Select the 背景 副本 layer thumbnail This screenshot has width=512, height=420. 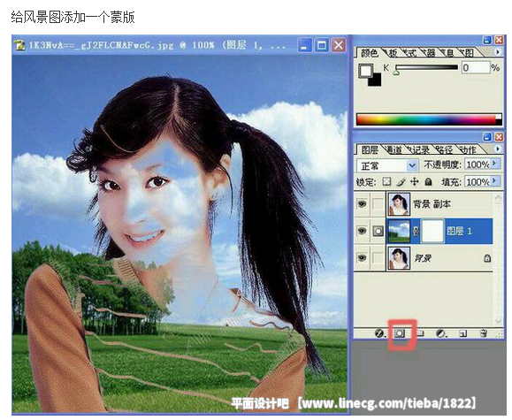coord(398,204)
